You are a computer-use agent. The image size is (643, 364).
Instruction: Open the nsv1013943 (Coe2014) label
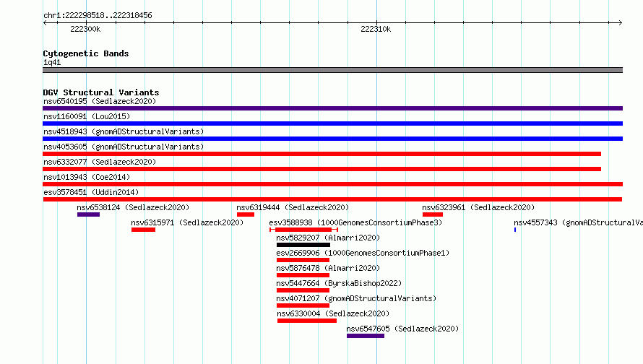[87, 177]
